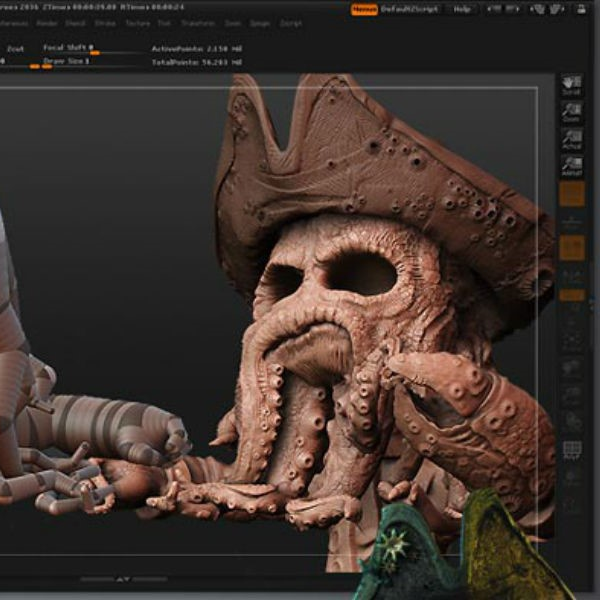Screen dimensions: 600x600
Task: Set canvas to Actual size
Action: pos(572,139)
